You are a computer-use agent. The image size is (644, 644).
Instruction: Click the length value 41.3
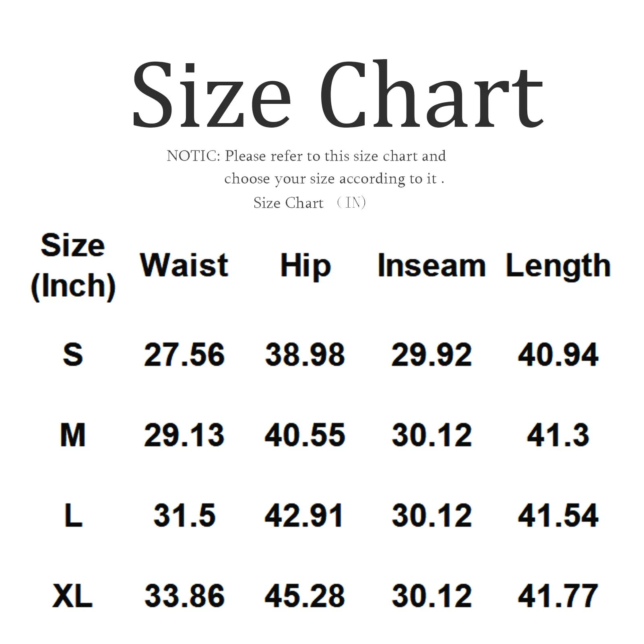point(558,435)
